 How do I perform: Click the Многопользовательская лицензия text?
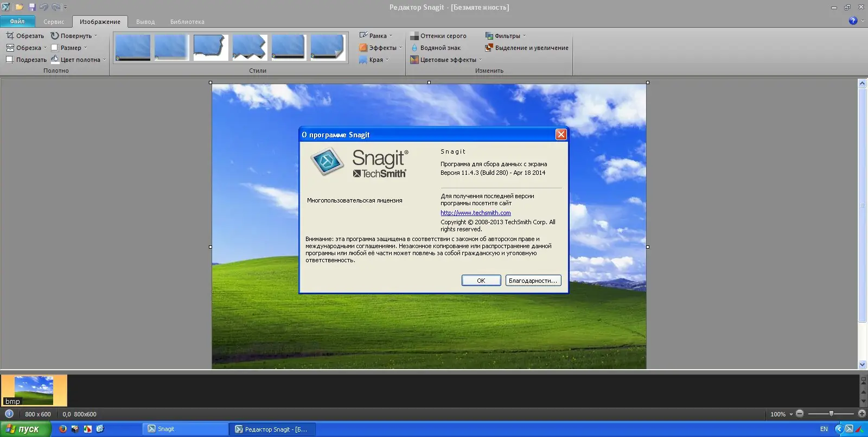(355, 200)
